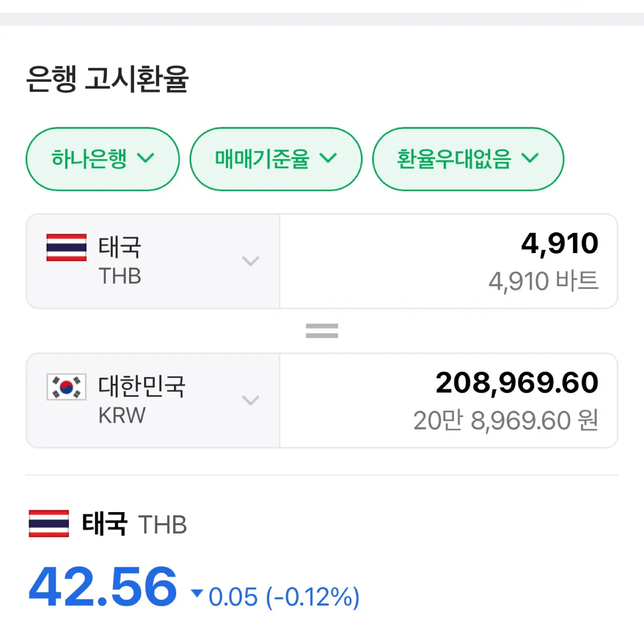
Task: Expand the 대한민국 KRW currency chevron
Action: pyautogui.click(x=250, y=400)
